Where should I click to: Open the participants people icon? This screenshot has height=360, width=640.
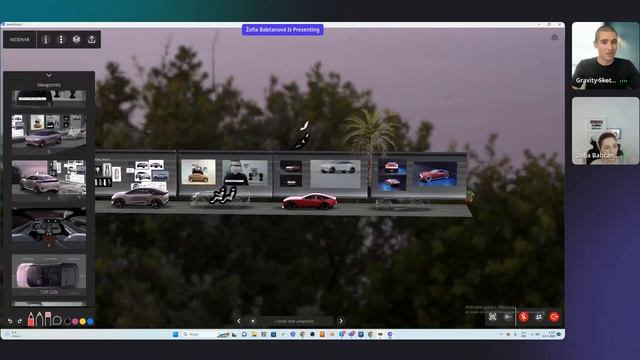click(x=539, y=317)
